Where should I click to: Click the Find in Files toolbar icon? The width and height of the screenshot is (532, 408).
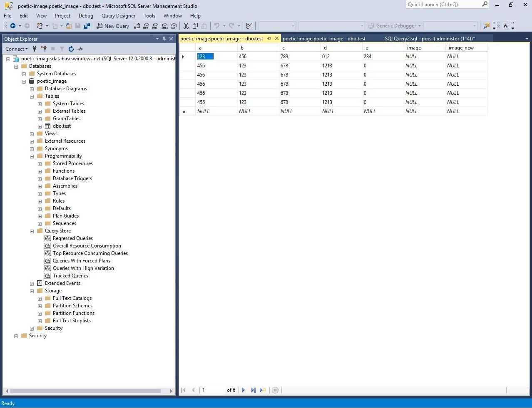[x=486, y=26]
